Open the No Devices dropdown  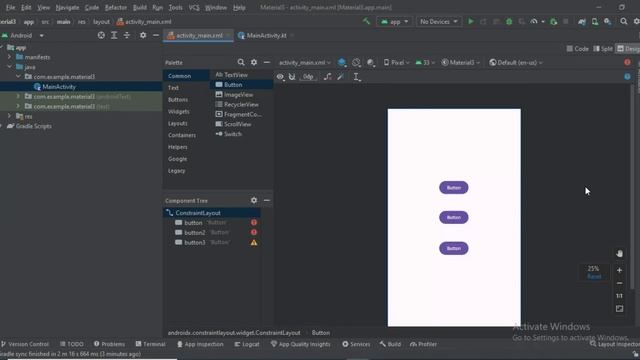coord(439,22)
